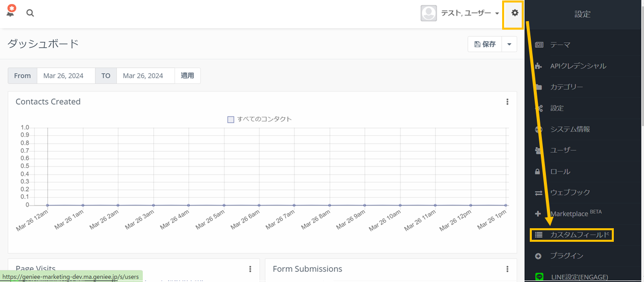Open APIクレデンシャル settings page
The width and height of the screenshot is (644, 282).
pyautogui.click(x=578, y=66)
